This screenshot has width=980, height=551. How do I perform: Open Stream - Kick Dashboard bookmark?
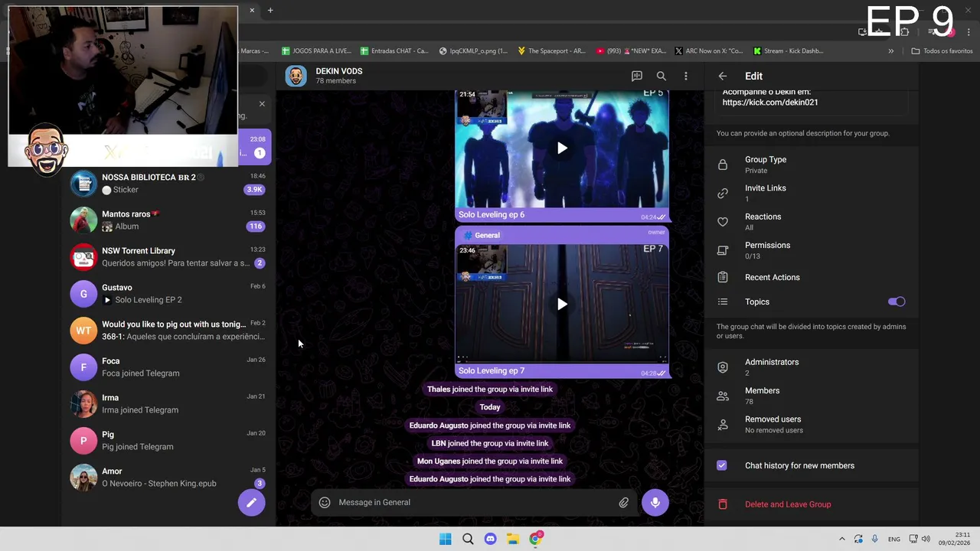tap(789, 51)
